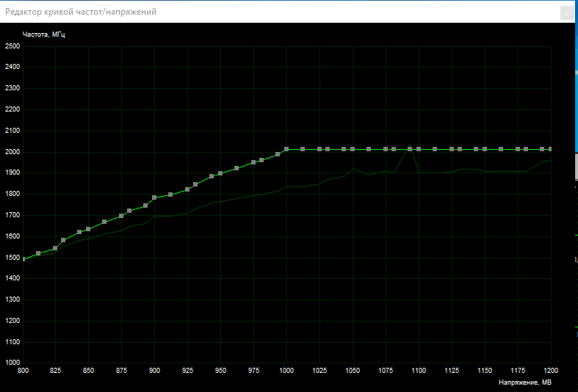Click the 1200 voltage axis value
This screenshot has width=578, height=392.
(x=551, y=371)
